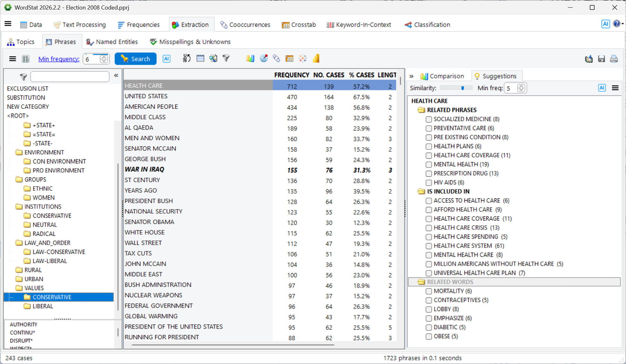Open the Classification tab
The image size is (626, 364).
pyautogui.click(x=427, y=24)
